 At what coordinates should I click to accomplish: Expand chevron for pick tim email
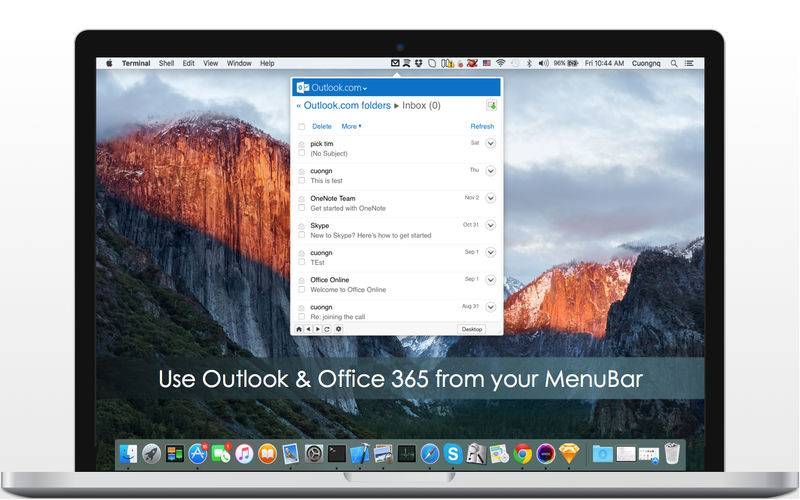click(x=490, y=143)
